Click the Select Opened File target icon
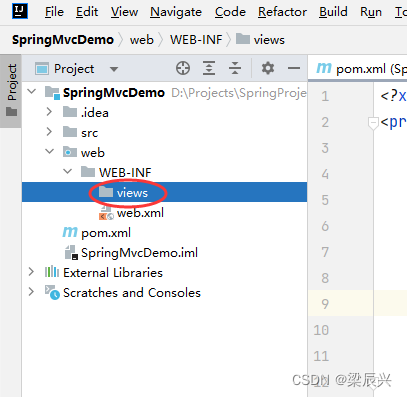Screen dimensions: 407x397 click(183, 68)
